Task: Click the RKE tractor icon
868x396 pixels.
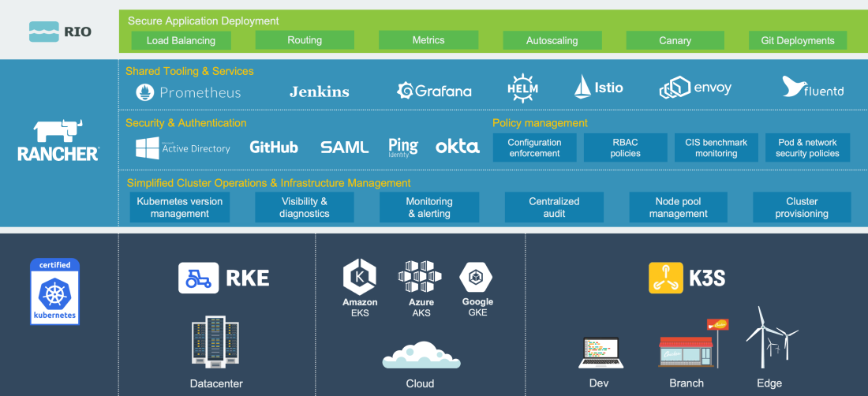Action: pyautogui.click(x=199, y=278)
